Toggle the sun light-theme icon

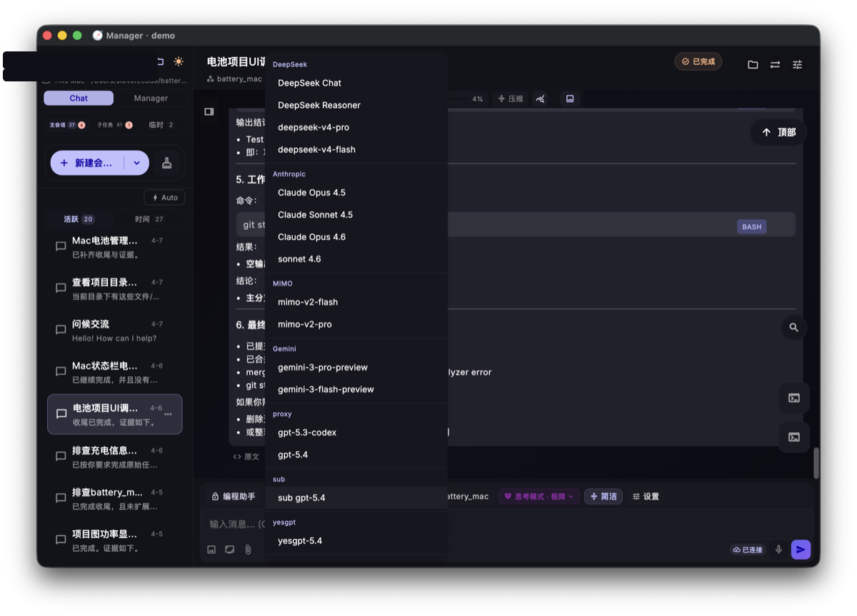click(179, 61)
